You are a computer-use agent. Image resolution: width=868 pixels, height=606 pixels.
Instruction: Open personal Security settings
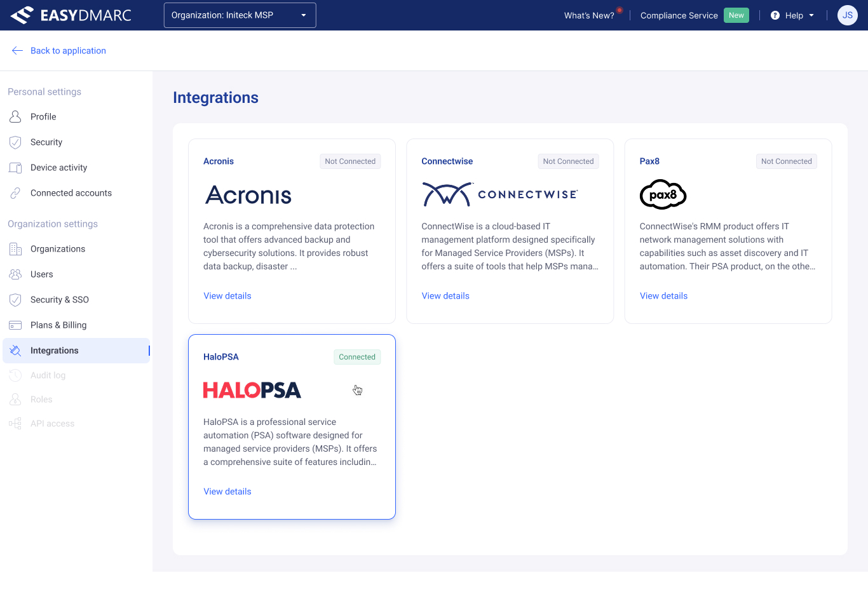(46, 142)
